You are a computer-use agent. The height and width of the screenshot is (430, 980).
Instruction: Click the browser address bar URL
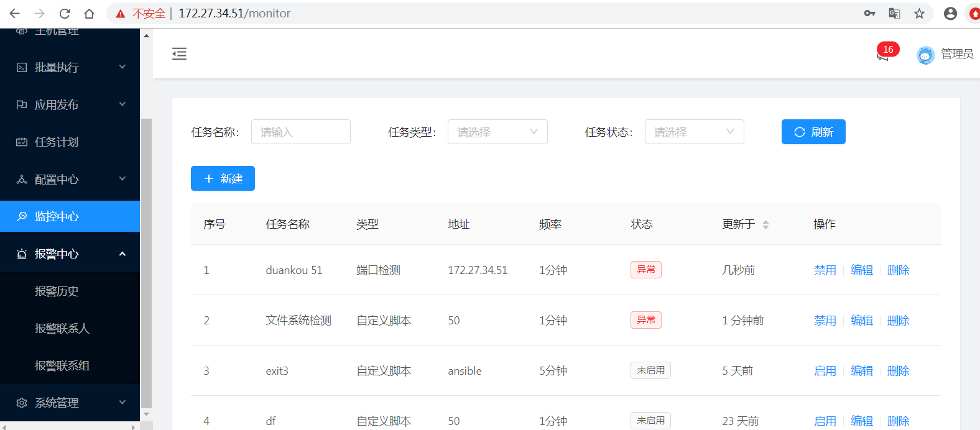point(234,13)
